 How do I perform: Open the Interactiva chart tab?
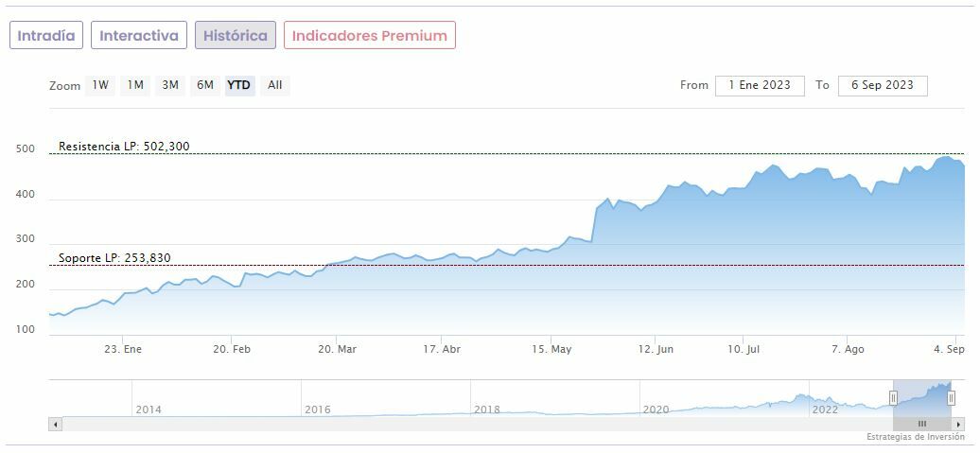tap(139, 36)
